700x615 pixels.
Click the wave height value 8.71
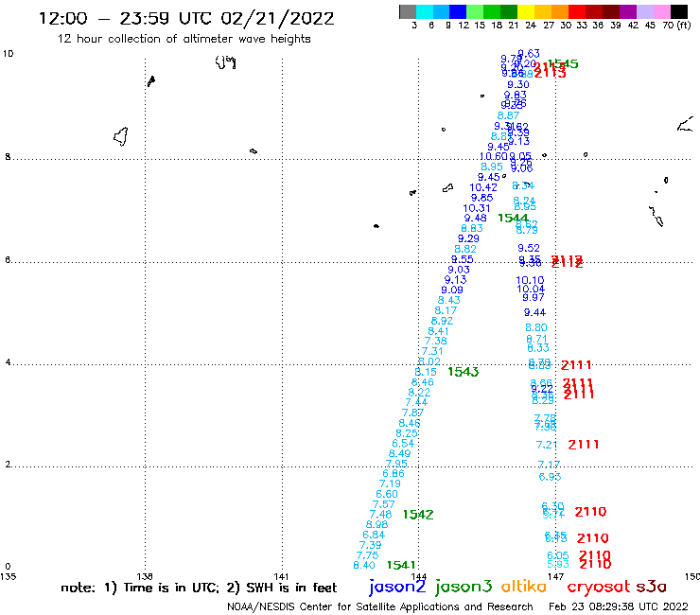536,340
